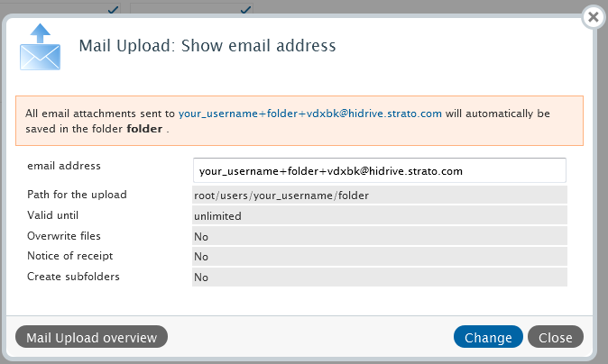Click the bold 'folder' name in the notice
608x364 pixels.
click(144, 129)
